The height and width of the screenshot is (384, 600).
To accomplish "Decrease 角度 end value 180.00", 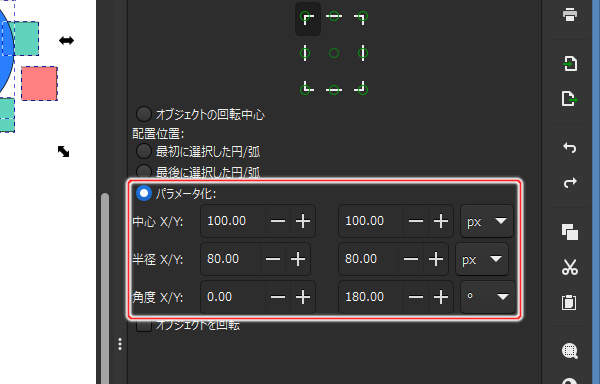I will point(416,297).
